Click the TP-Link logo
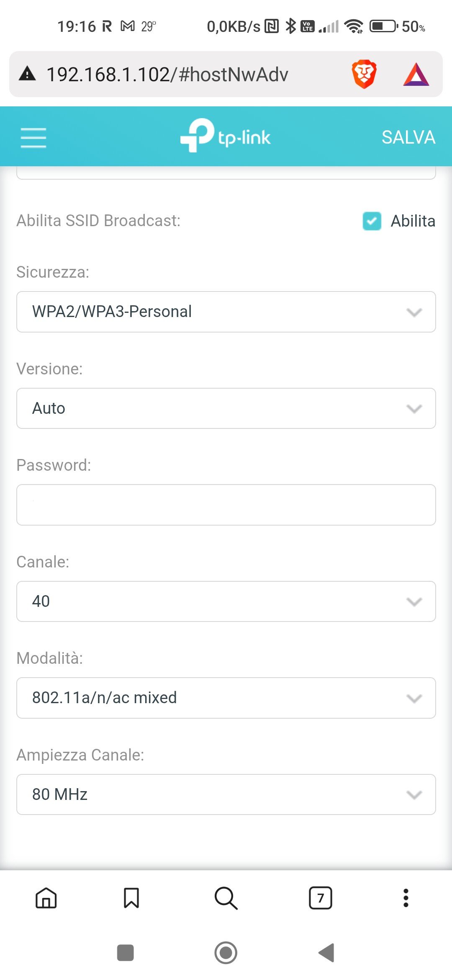Screen dimensions: 452x980 [226, 136]
